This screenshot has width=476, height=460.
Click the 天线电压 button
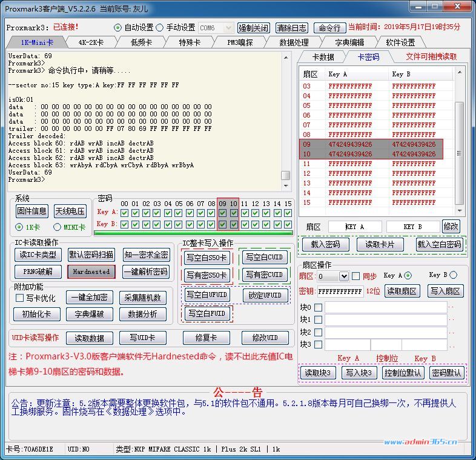70,211
